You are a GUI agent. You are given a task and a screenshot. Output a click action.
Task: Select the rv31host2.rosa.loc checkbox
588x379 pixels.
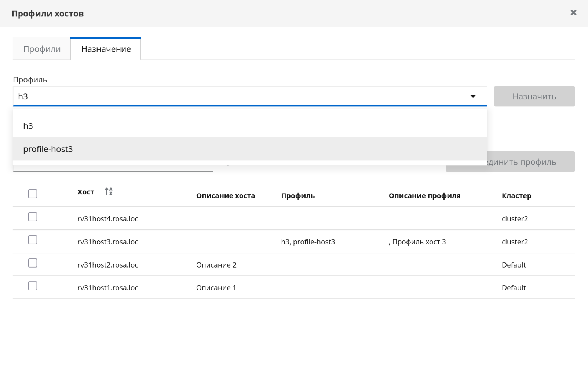[33, 263]
